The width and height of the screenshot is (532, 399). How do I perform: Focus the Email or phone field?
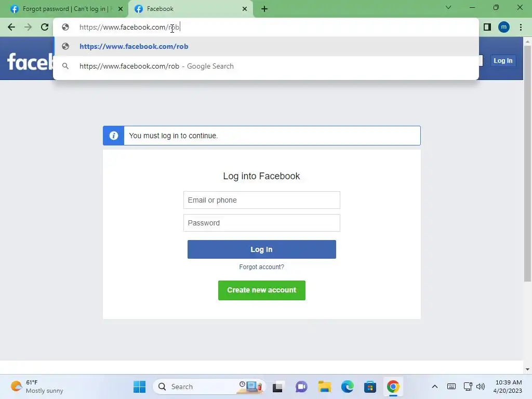(262, 200)
